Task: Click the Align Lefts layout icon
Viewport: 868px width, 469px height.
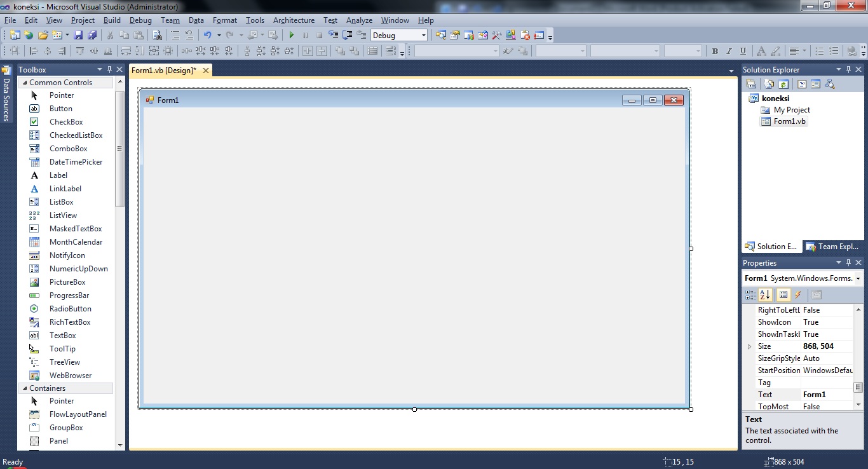Action: 33,51
